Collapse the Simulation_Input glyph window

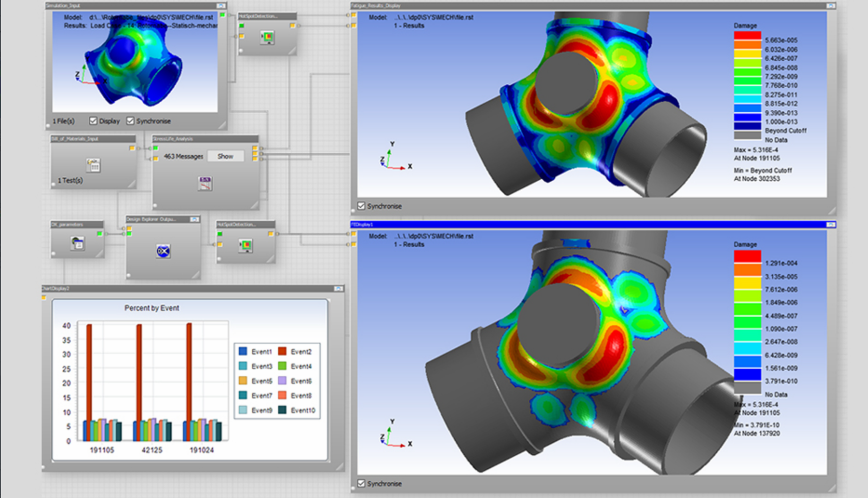pos(221,6)
